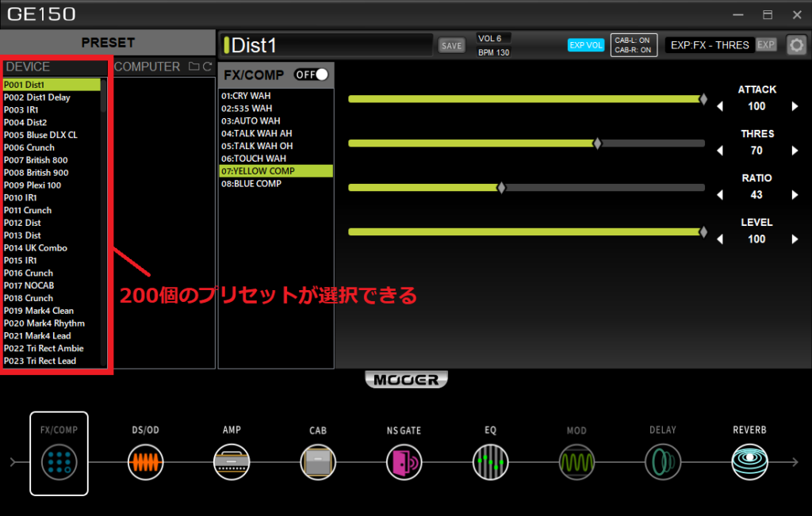Screen dimensions: 812x516
Task: Toggle the EXP VOL button
Action: [586, 45]
